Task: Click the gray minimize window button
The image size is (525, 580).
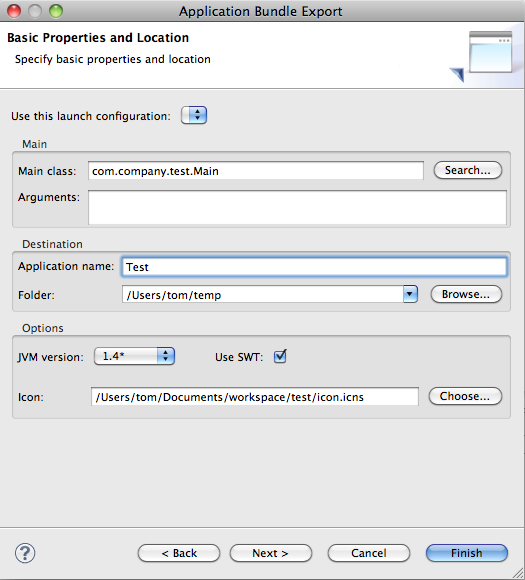Action: pos(35,11)
